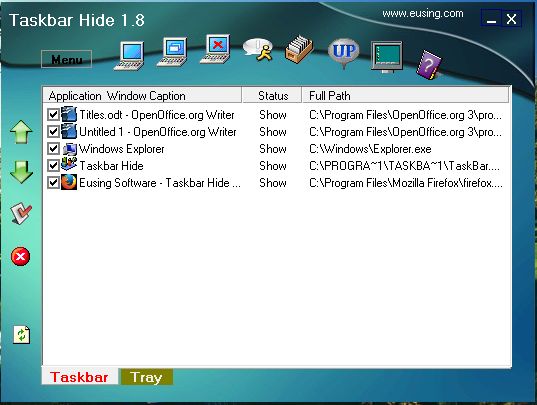Sort by Application Window Caption column header
Viewport: 537px width, 405px height.
(142, 96)
